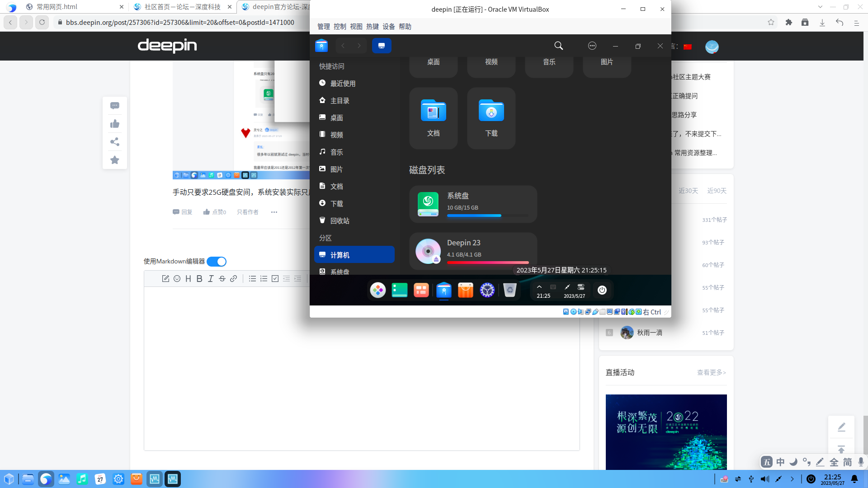Click the search icon in the file manager

[x=558, y=46]
